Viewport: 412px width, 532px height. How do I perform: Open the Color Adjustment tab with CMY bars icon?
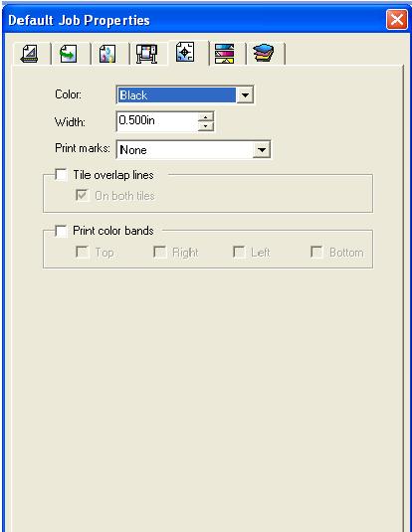[x=225, y=54]
